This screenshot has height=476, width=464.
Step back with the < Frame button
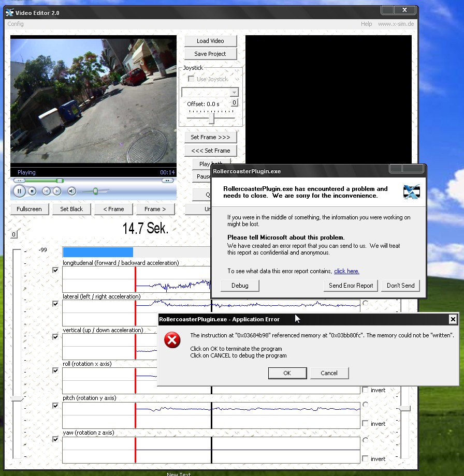tap(113, 209)
